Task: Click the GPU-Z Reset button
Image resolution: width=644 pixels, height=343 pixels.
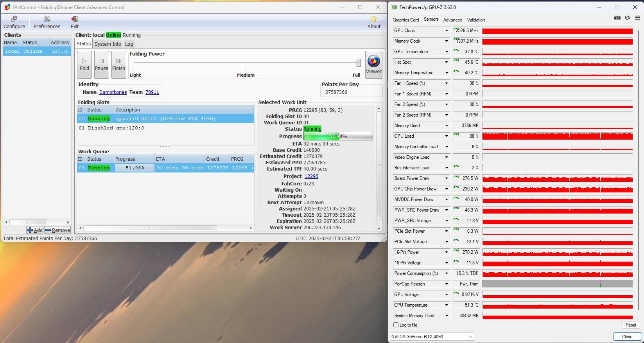Action: (x=631, y=325)
